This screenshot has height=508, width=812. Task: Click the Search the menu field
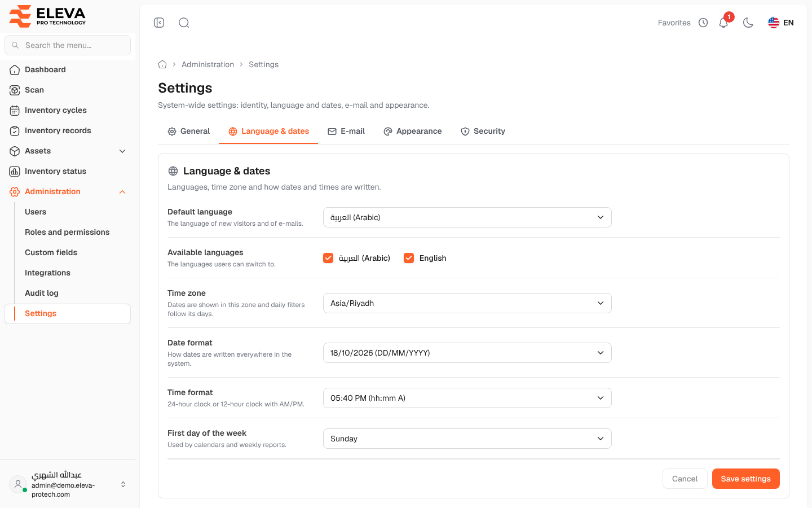click(x=68, y=45)
